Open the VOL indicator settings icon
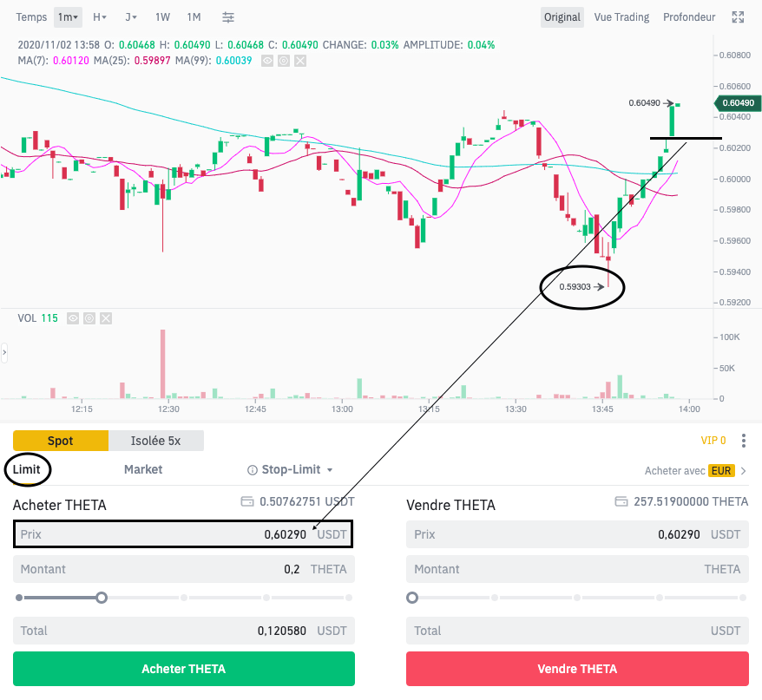The width and height of the screenshot is (762, 700). click(x=89, y=318)
